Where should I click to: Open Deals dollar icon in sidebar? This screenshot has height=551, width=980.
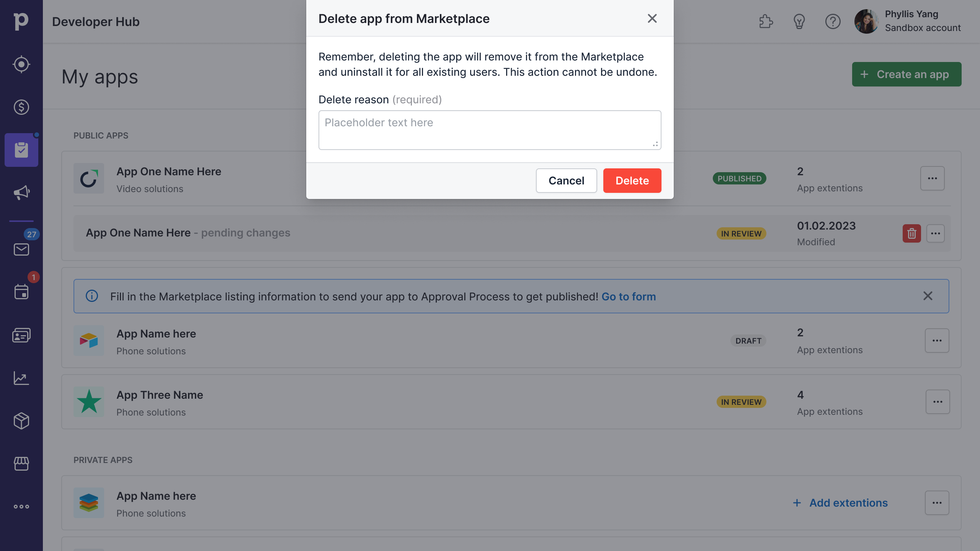coord(21,107)
